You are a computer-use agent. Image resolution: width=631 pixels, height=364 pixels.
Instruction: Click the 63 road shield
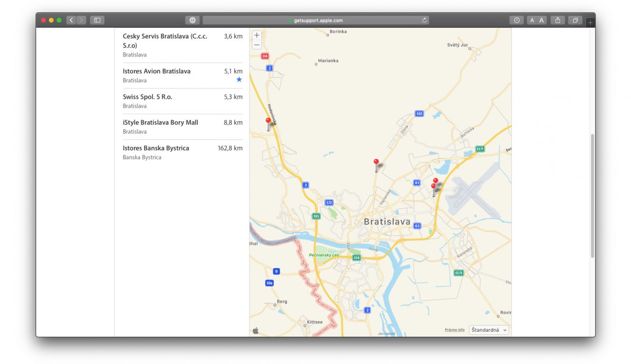[417, 226]
